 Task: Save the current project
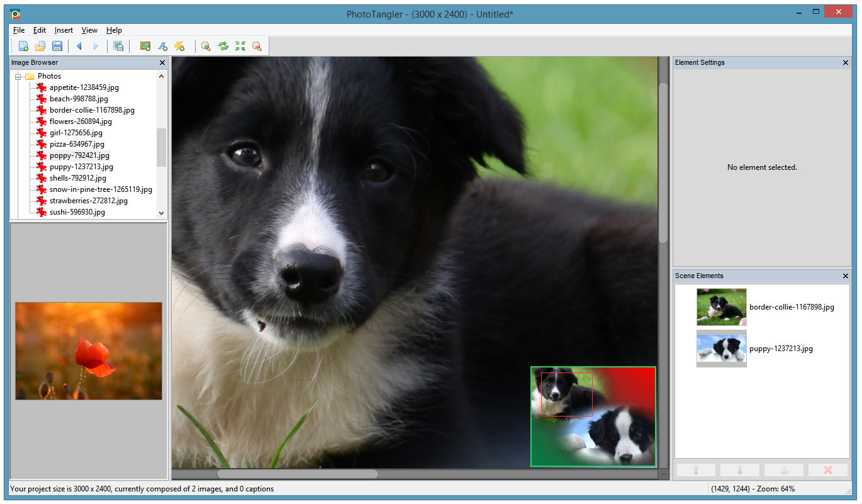pos(57,45)
